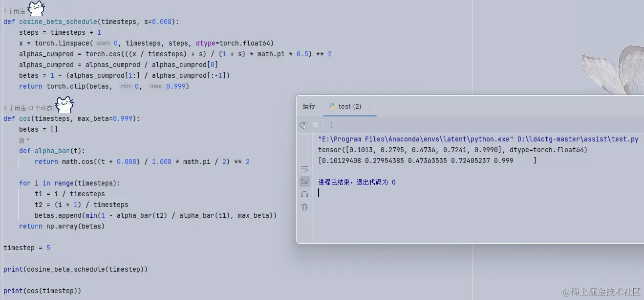
Task: Click the t2 = (i + 1) / timesteps line
Action: [82, 205]
